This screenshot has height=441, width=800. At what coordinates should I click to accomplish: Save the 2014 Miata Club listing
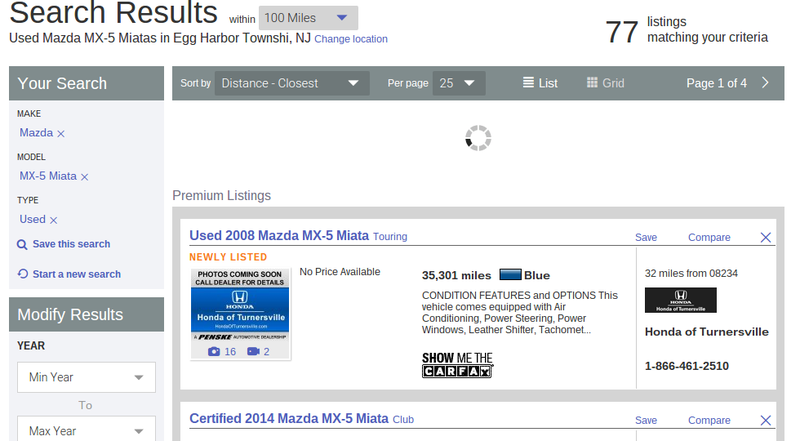pos(646,420)
